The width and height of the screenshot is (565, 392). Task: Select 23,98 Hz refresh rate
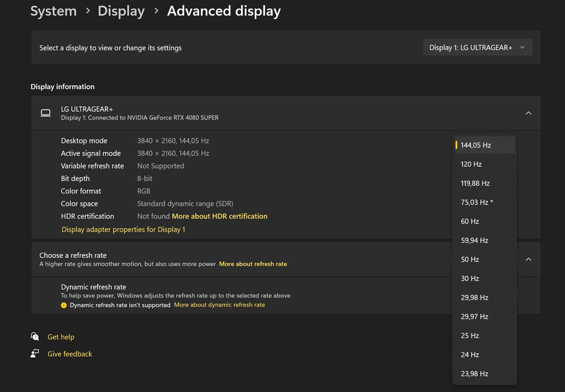point(484,374)
